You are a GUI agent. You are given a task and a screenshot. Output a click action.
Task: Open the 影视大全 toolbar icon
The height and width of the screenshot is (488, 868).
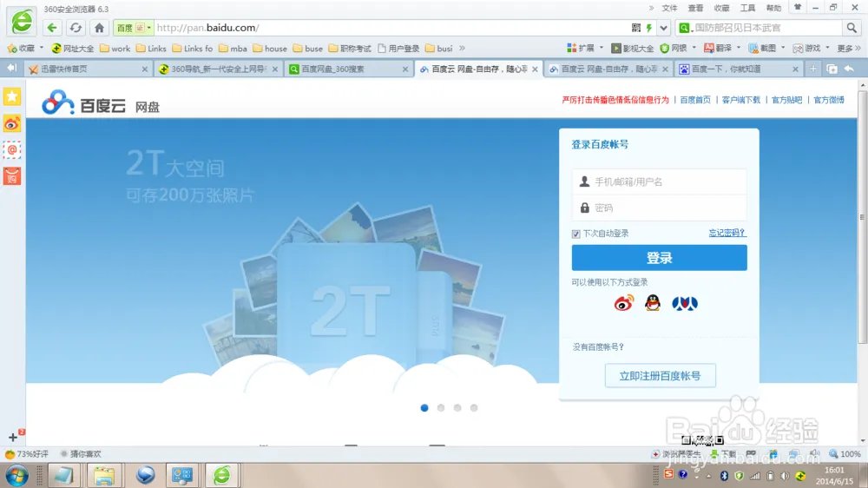click(632, 48)
